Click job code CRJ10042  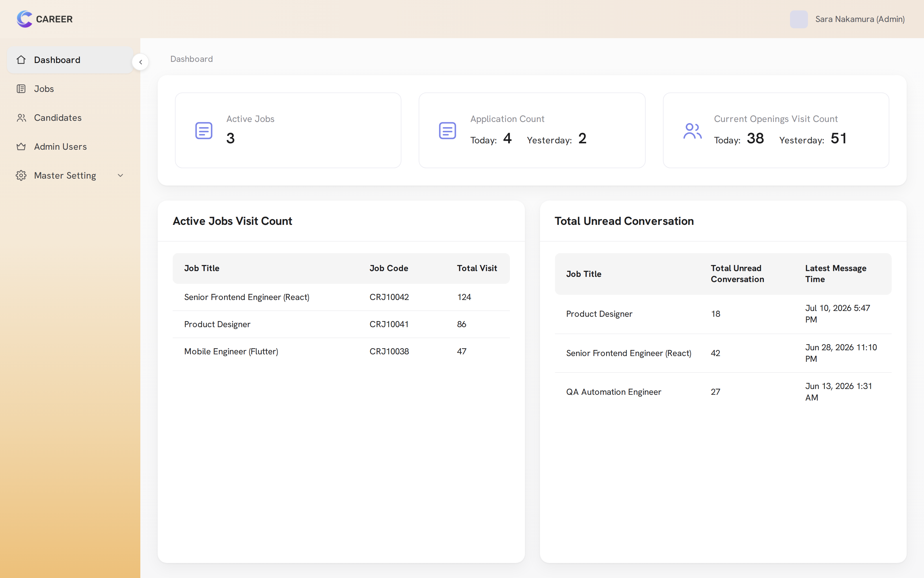coord(389,297)
